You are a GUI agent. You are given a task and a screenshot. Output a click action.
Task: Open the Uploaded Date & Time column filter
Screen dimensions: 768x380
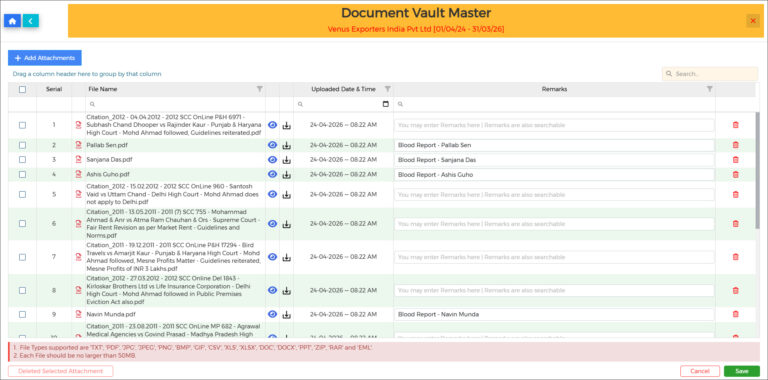[387, 89]
